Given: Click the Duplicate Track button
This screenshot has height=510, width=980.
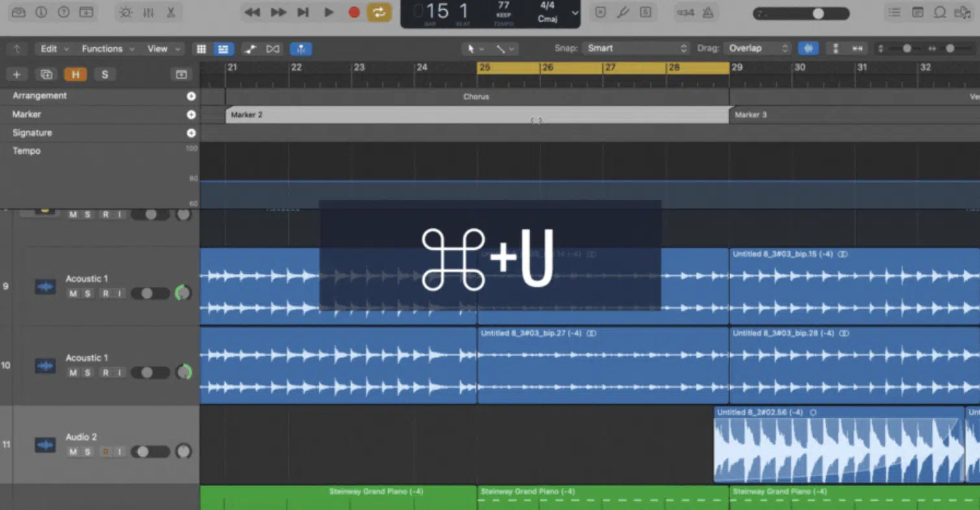Looking at the screenshot, I should click(x=46, y=75).
